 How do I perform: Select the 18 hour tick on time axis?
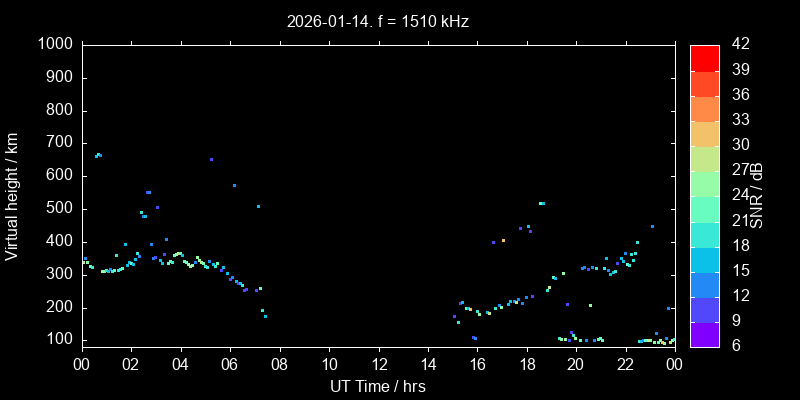[526, 365]
